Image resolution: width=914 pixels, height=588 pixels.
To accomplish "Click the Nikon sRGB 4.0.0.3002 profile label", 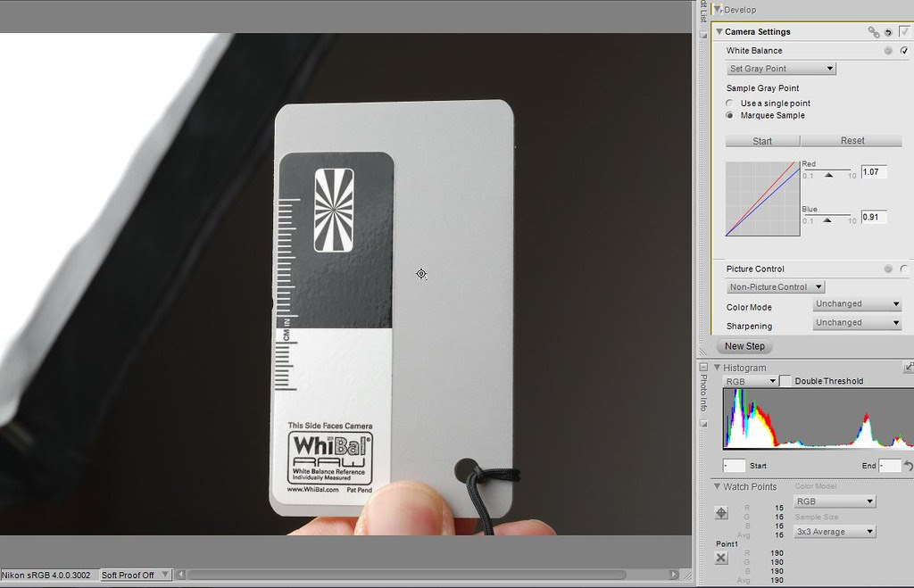I will click(46, 576).
